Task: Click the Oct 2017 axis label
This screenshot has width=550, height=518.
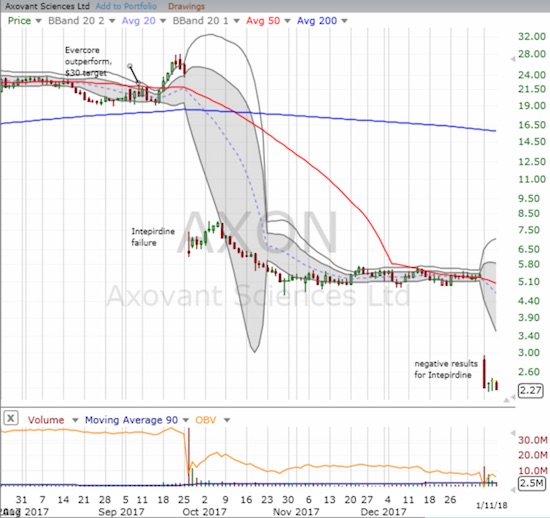Action: click(x=205, y=512)
